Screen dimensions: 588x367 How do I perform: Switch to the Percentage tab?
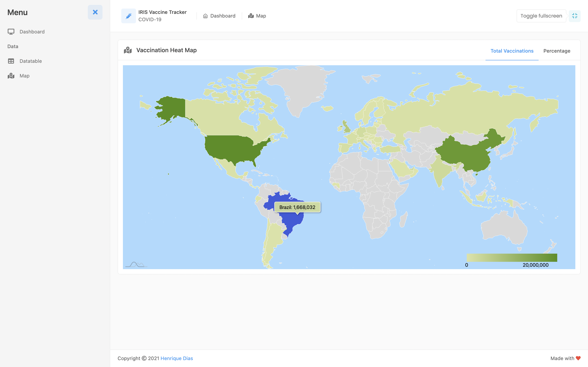point(557,51)
